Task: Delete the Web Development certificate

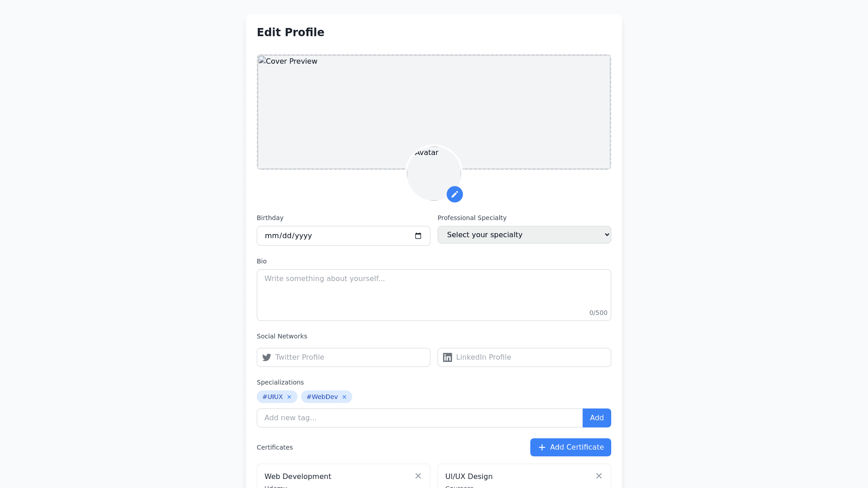Action: pos(418,476)
